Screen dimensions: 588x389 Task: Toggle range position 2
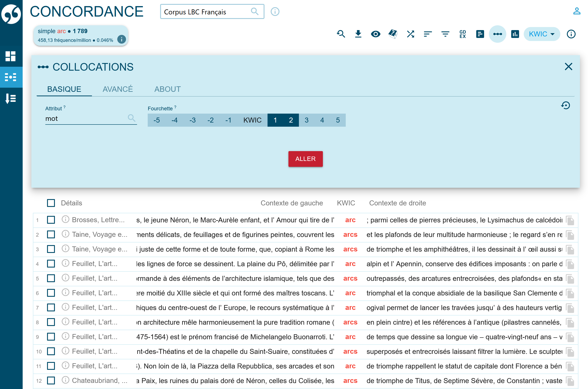pyautogui.click(x=291, y=120)
